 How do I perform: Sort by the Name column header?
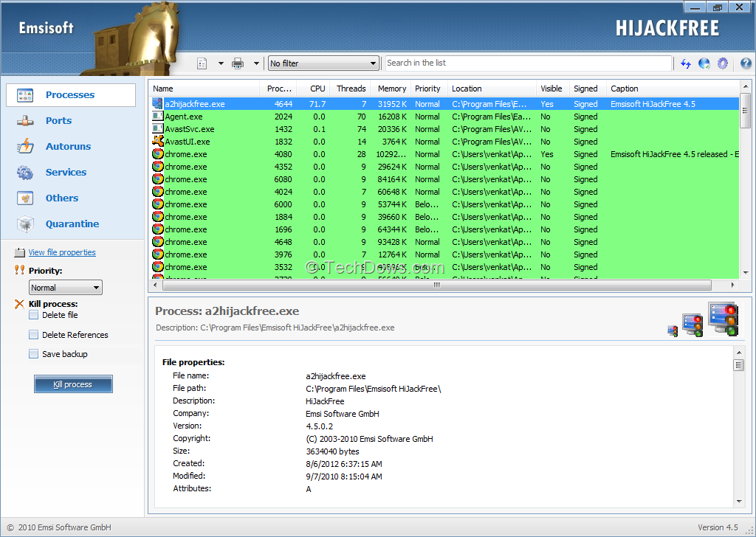[205, 89]
